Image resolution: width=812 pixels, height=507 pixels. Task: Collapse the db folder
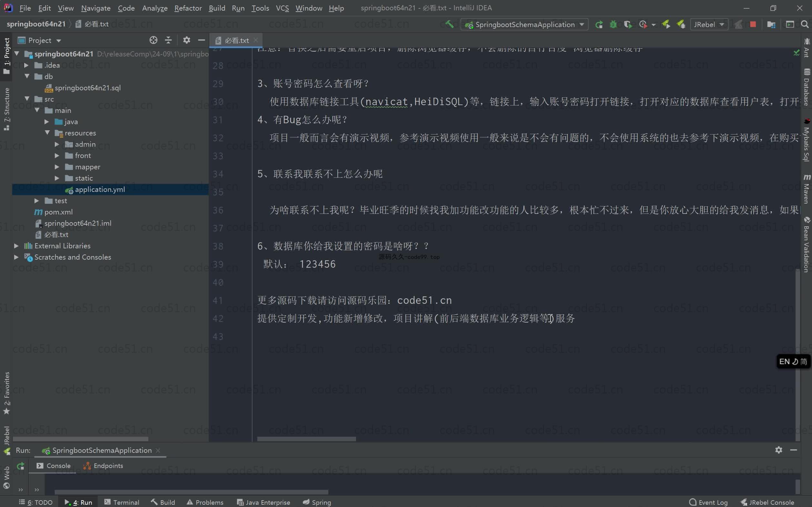click(27, 76)
